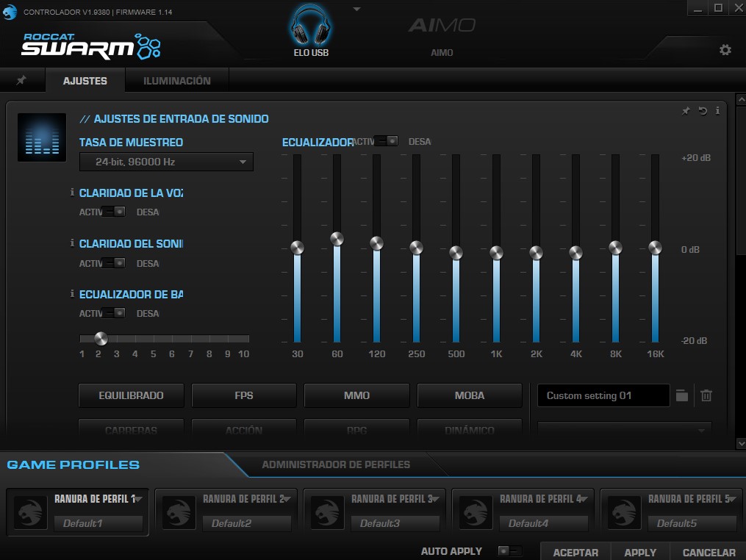Click the info icon in panel's top-right corner

(x=717, y=111)
